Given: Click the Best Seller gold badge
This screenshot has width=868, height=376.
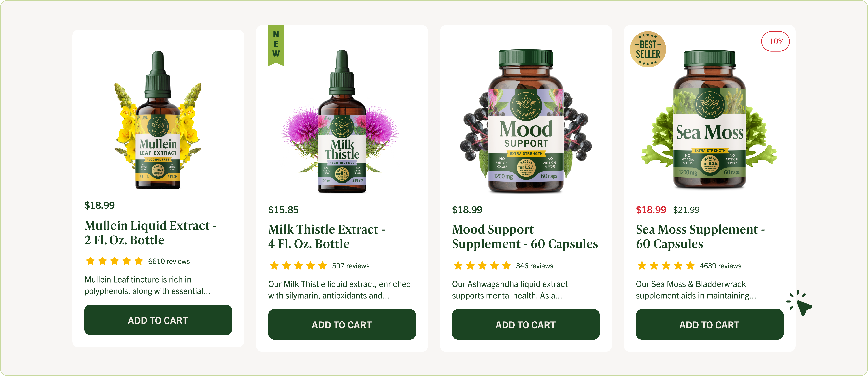Looking at the screenshot, I should [x=648, y=49].
